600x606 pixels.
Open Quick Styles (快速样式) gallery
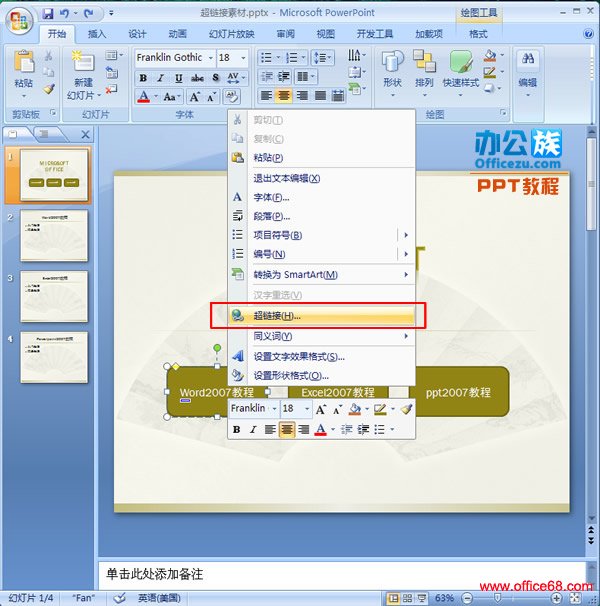click(460, 73)
